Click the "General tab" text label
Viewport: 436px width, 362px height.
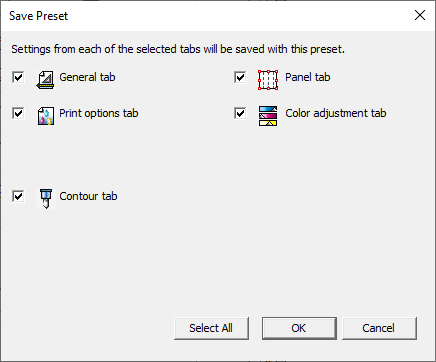(87, 77)
